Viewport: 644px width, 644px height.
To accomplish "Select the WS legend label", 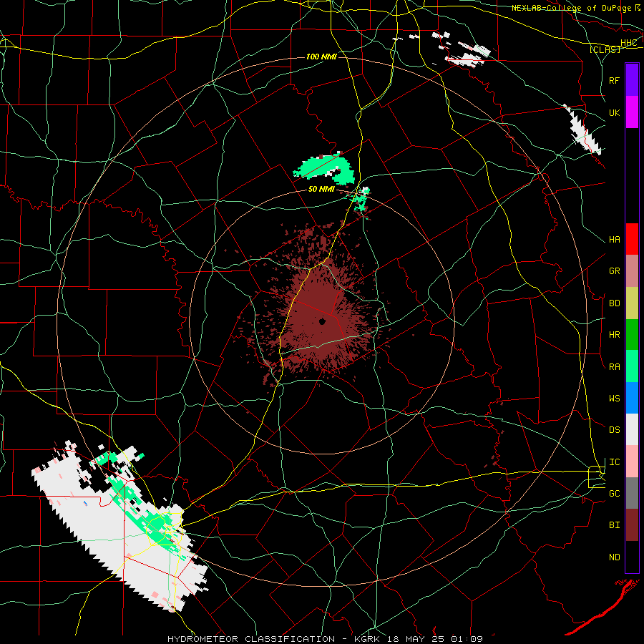I will 615,399.
